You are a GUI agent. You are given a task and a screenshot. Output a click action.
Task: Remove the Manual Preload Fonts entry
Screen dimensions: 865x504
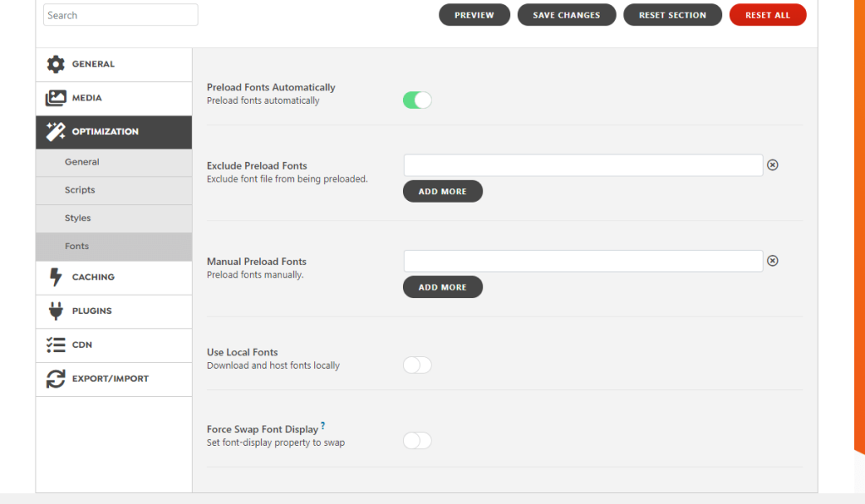coord(772,261)
